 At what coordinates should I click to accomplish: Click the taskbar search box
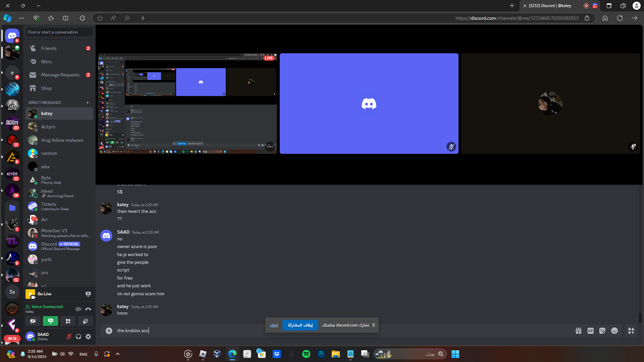pyautogui.click(x=410, y=354)
